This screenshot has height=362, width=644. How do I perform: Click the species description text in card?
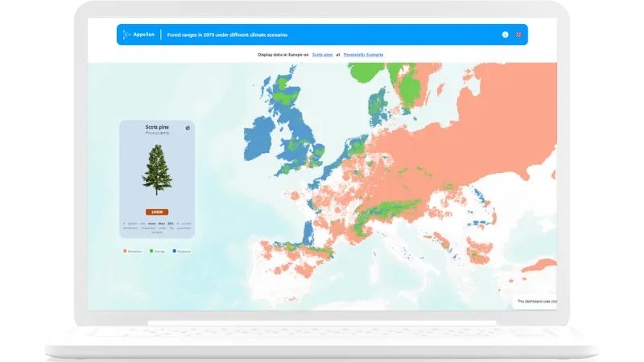[157, 226]
